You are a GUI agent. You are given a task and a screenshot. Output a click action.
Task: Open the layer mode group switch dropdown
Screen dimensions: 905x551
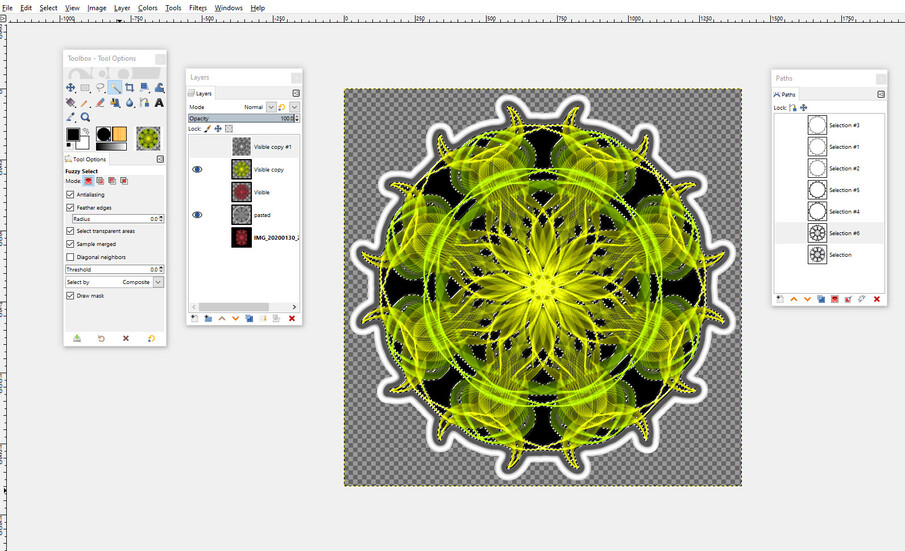point(294,107)
